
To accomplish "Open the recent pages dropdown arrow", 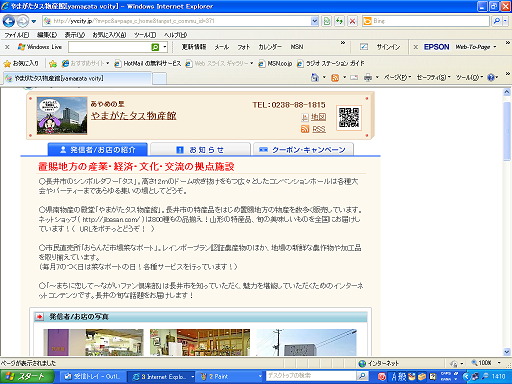I will point(34,21).
